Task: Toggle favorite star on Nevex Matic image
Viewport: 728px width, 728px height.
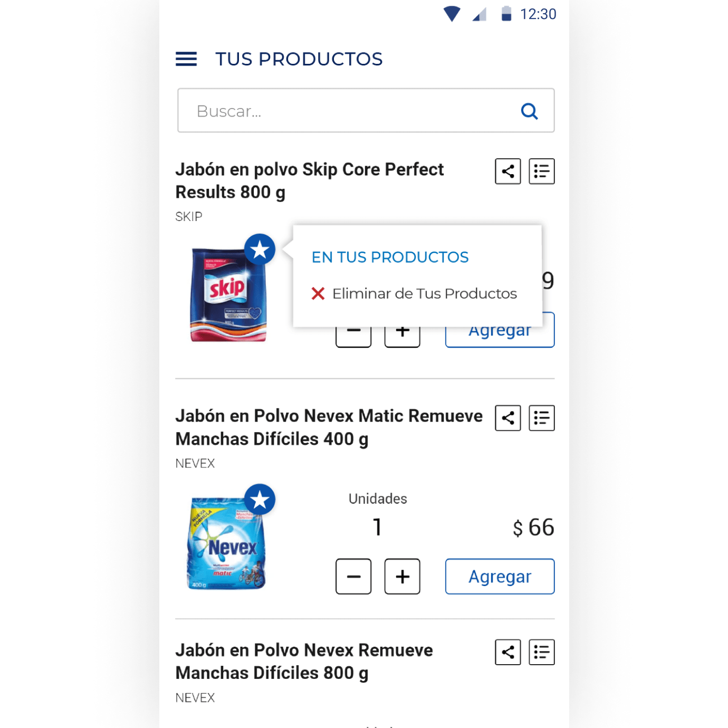Action: (260, 500)
